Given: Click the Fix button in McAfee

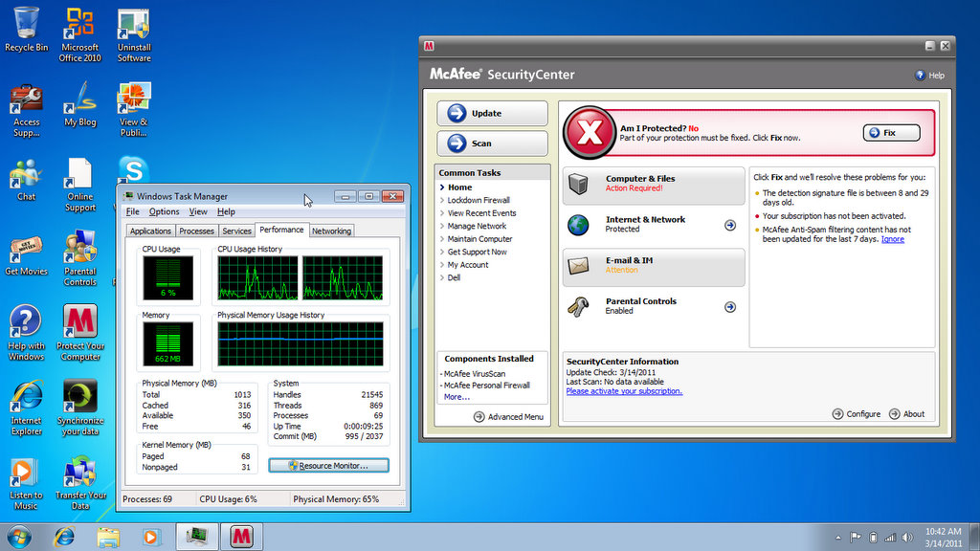Looking at the screenshot, I should click(x=891, y=132).
